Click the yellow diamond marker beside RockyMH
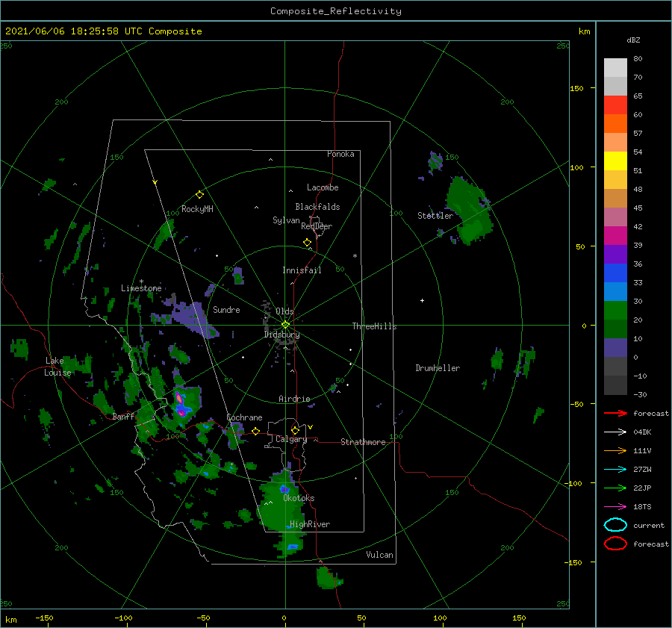 199,195
